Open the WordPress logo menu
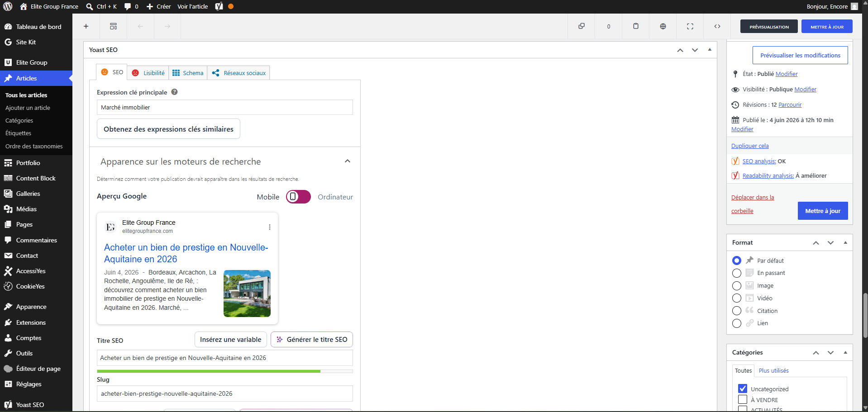 (x=8, y=6)
